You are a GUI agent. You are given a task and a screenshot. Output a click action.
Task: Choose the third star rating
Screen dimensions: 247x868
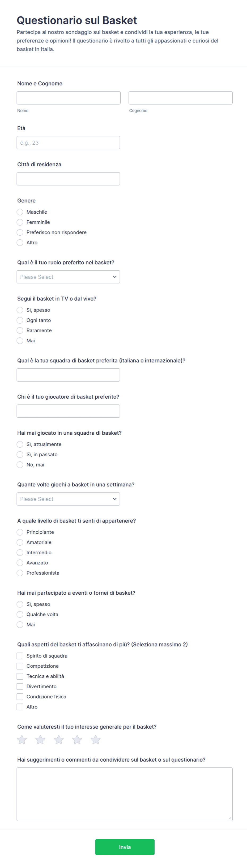point(59,739)
